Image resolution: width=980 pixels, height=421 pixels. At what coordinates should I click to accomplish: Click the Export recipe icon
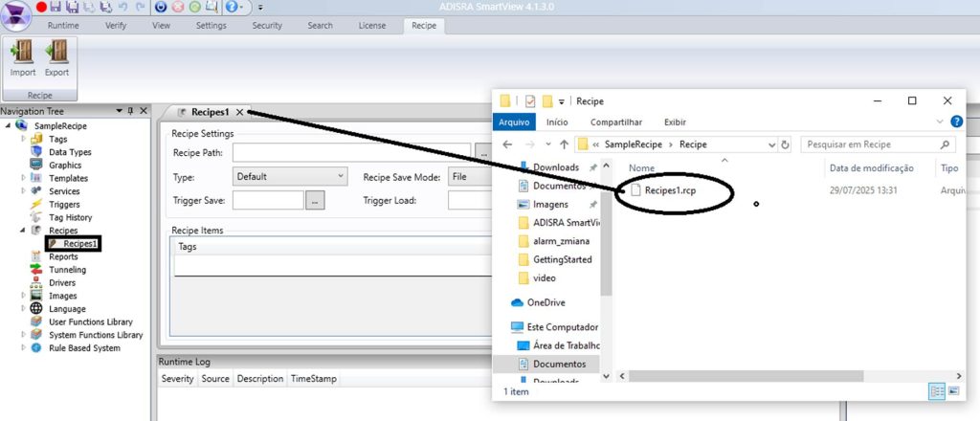[x=56, y=56]
